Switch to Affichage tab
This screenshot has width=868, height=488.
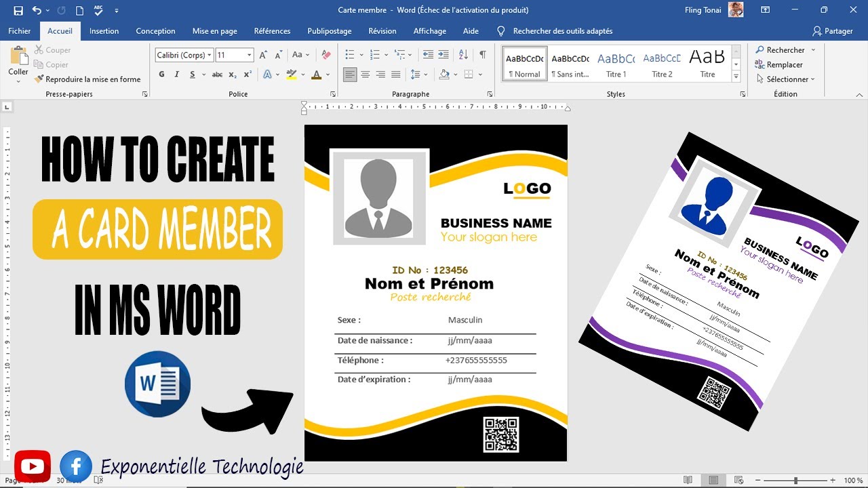tap(430, 31)
